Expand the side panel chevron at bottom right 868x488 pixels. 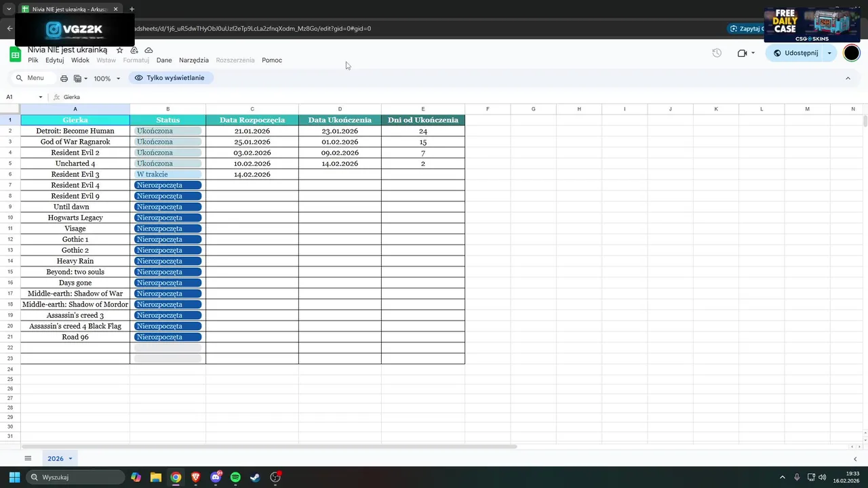tap(854, 459)
